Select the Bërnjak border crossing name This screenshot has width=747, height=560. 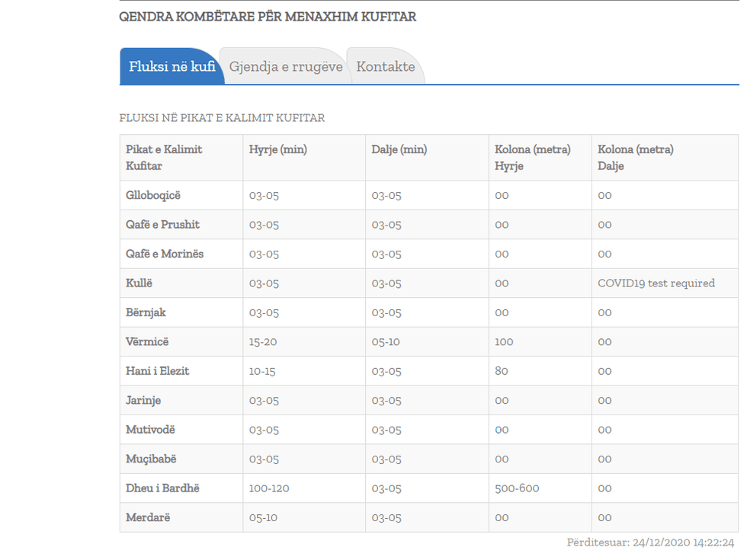click(146, 312)
